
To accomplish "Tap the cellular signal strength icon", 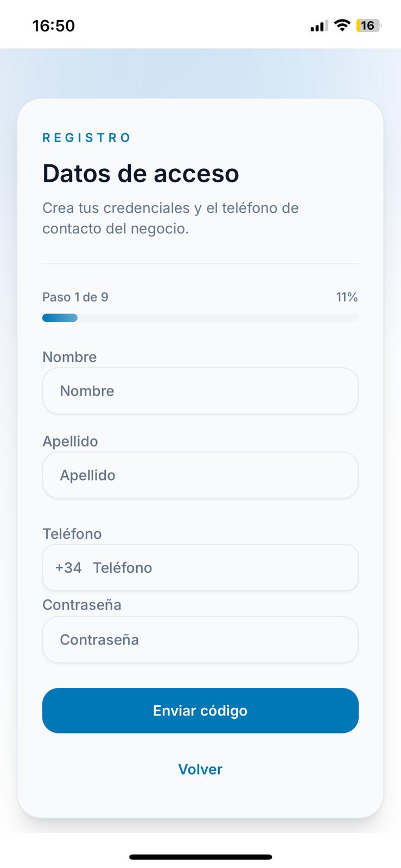I will (x=317, y=25).
